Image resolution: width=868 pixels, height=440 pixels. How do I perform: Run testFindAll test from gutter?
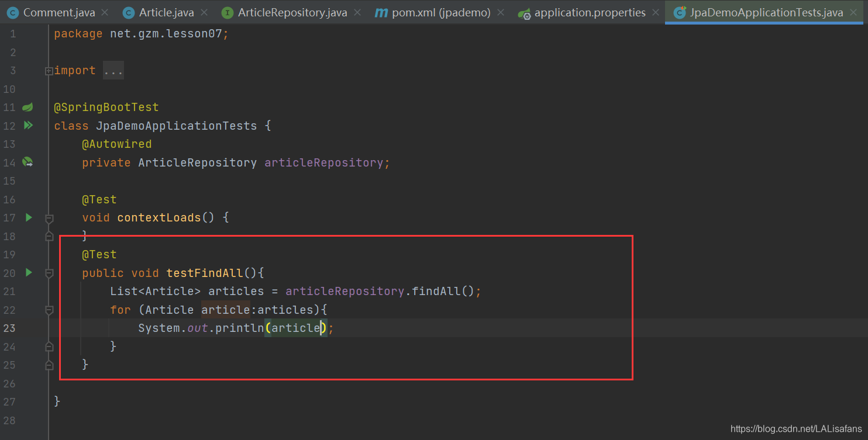[x=28, y=272]
